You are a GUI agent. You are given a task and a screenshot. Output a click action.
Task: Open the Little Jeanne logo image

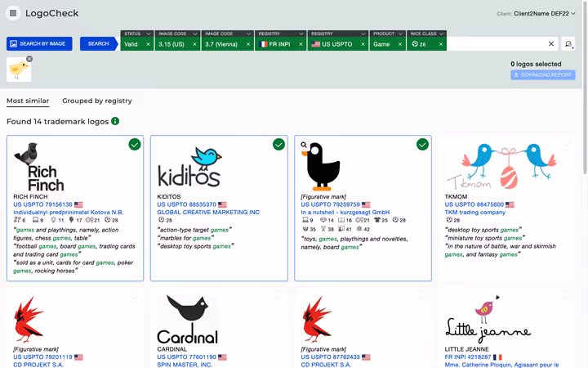click(488, 317)
